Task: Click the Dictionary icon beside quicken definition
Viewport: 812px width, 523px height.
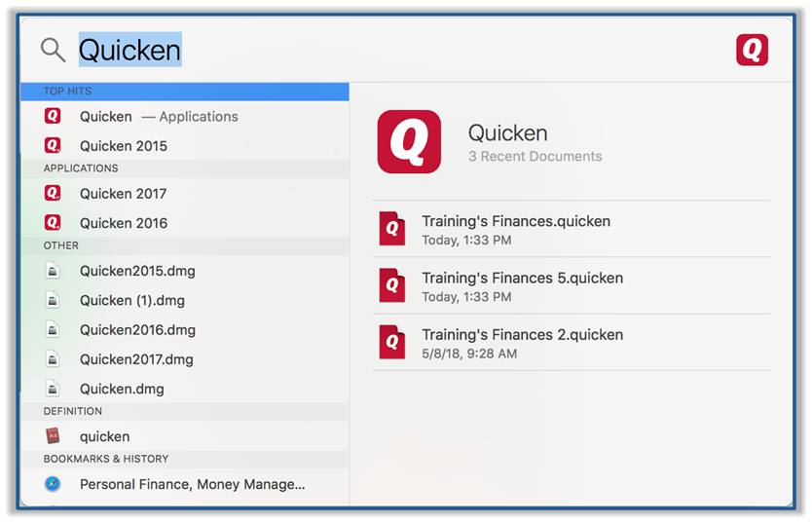Action: pos(54,436)
